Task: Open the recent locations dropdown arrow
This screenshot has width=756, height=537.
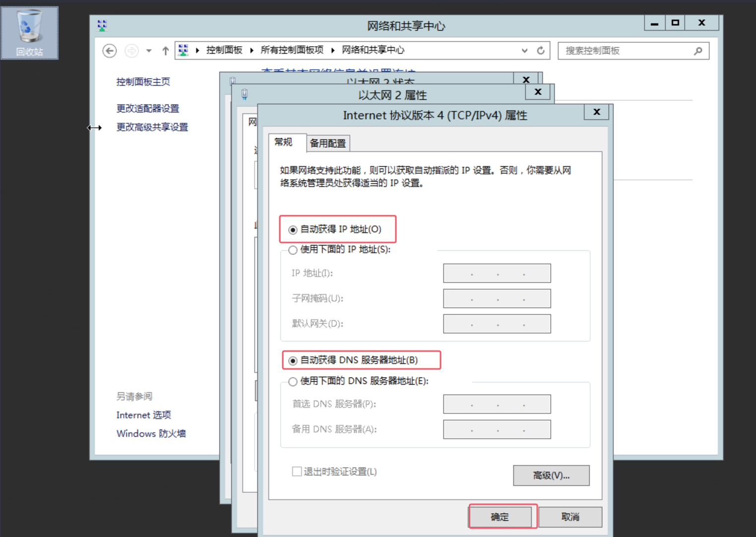Action: click(149, 51)
